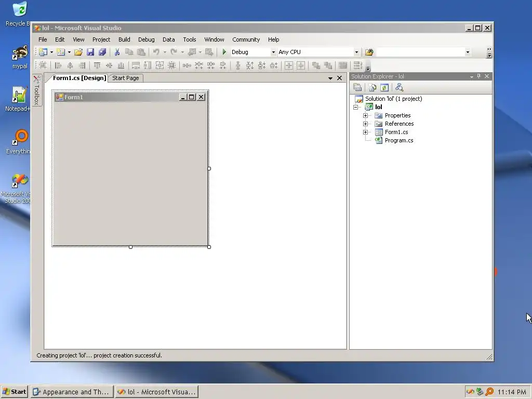Click the Make Same Width icon
Image resolution: width=532 pixels, height=399 pixels.
[x=136, y=65]
